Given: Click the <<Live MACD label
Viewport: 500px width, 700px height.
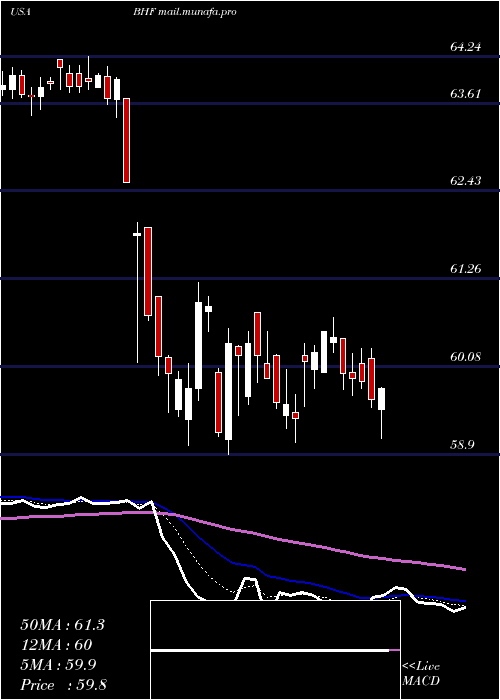Looking at the screenshot, I should click(x=421, y=674).
